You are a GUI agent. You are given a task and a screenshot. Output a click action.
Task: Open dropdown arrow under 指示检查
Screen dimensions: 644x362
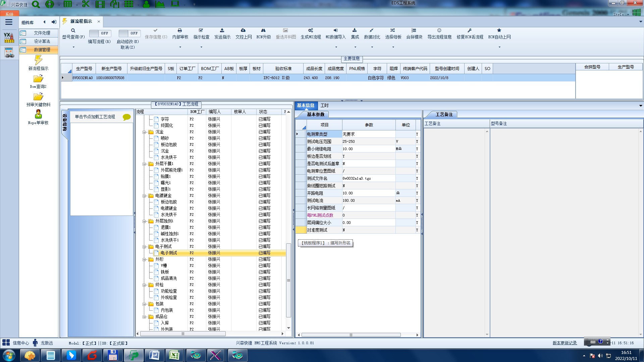[201, 47]
